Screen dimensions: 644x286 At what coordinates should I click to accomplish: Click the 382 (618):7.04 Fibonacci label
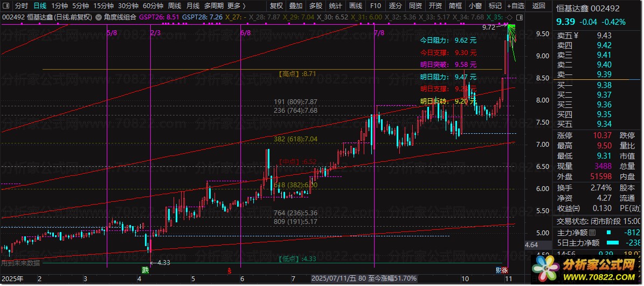[296, 139]
